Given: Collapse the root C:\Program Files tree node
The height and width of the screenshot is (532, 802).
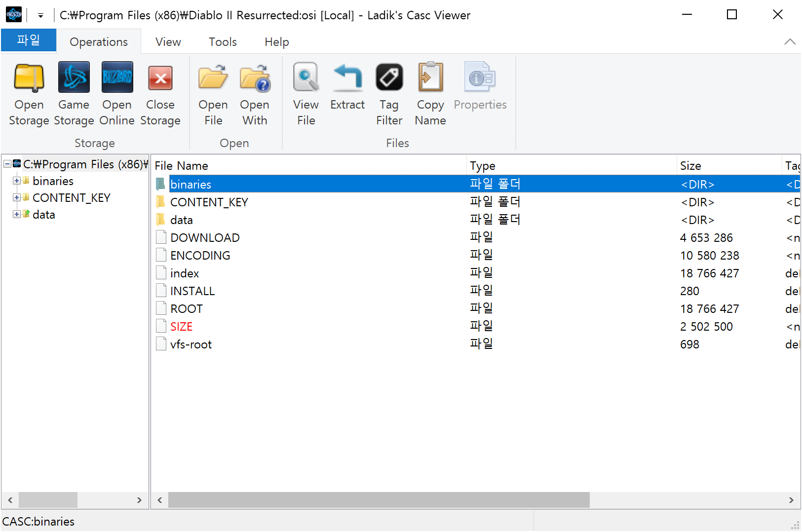Looking at the screenshot, I should pos(7,164).
